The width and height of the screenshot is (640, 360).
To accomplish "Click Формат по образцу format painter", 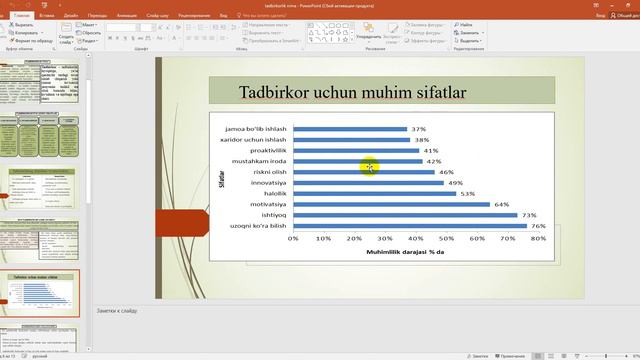I will coord(31,40).
